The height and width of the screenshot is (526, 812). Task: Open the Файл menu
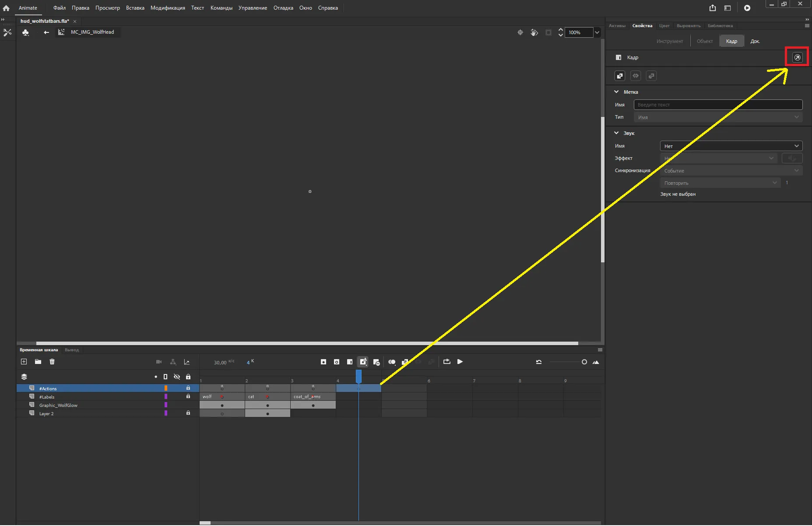click(60, 7)
